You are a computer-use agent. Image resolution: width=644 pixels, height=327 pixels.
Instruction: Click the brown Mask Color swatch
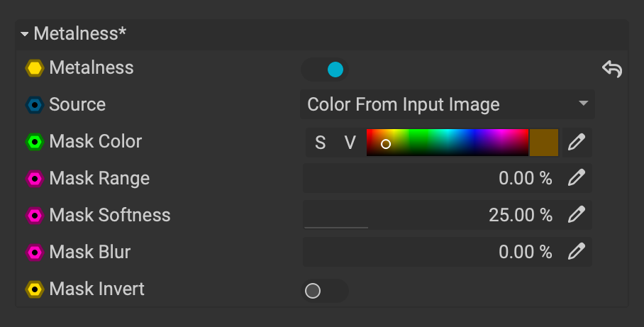[544, 142]
